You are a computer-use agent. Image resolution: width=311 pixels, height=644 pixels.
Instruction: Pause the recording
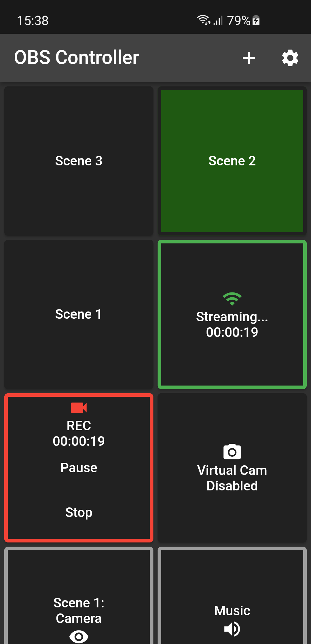click(79, 468)
